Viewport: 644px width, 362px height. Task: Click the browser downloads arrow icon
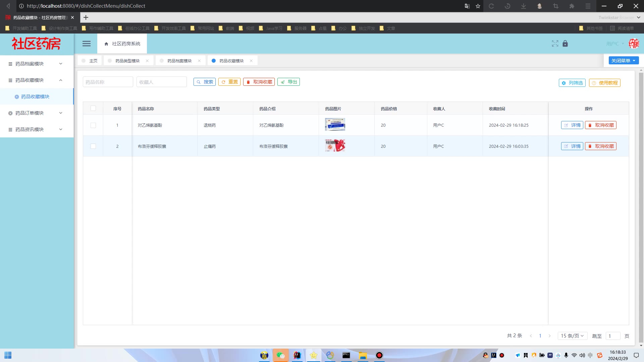click(x=524, y=6)
